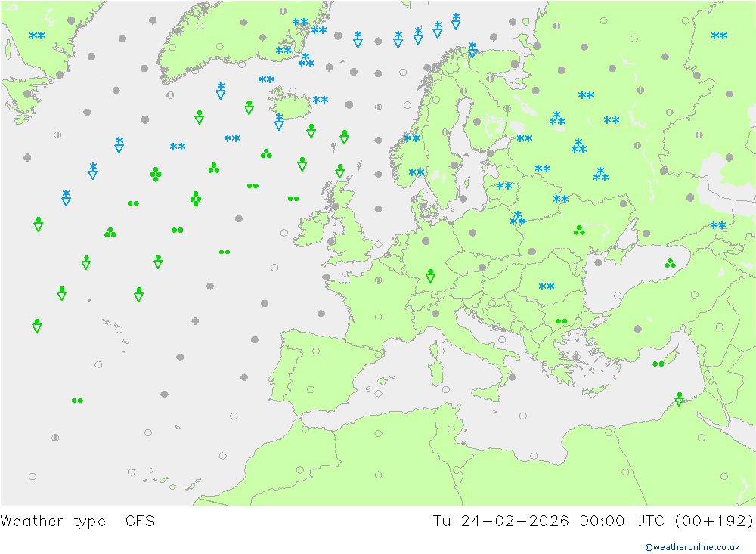
Task: Click blue snow symbol over Baffin Island
Action: click(37, 36)
